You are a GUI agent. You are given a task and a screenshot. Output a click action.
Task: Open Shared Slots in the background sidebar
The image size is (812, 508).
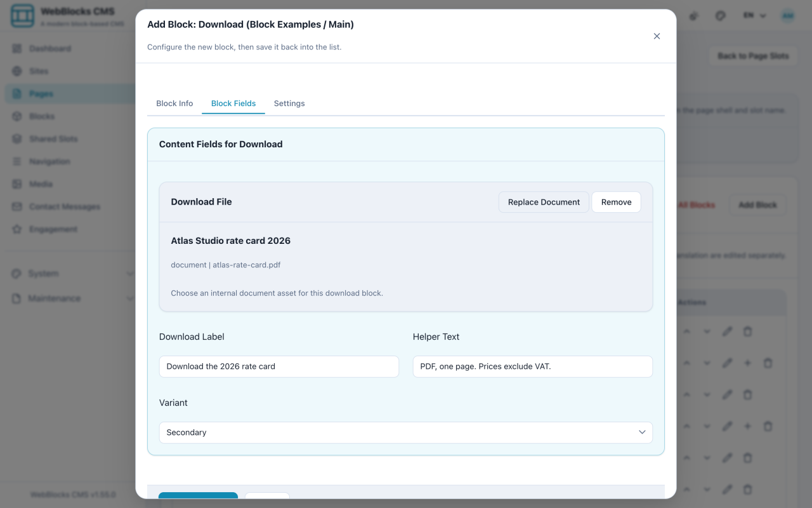[69, 138]
